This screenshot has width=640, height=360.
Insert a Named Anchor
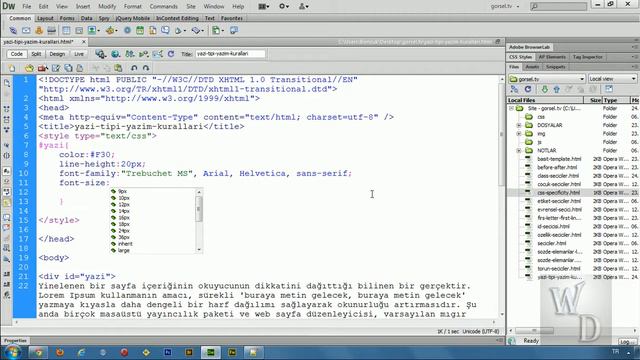39,31
